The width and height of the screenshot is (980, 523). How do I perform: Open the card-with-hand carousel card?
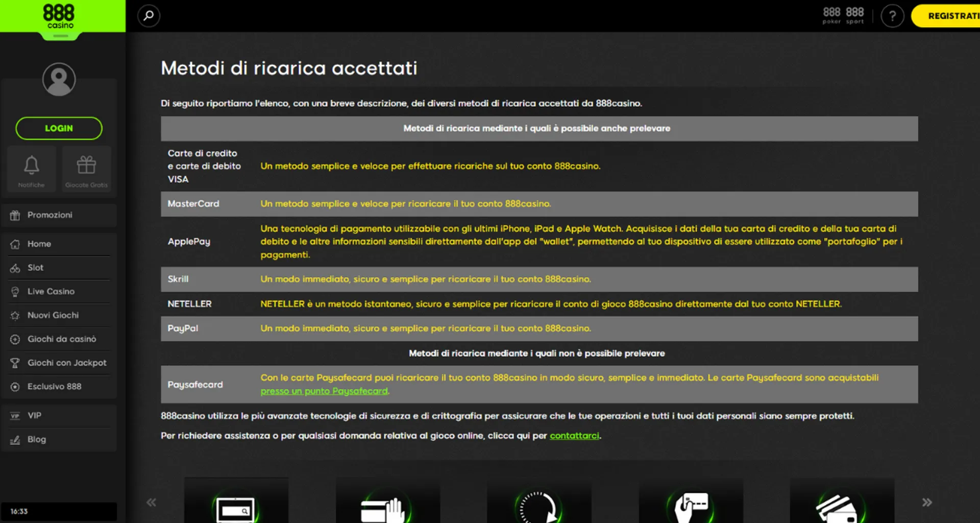point(387,501)
